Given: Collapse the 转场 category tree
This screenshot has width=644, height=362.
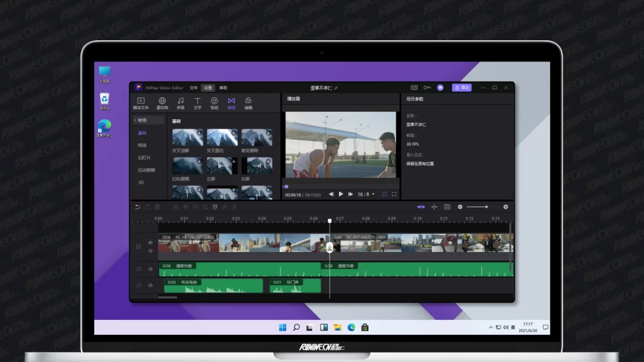Looking at the screenshot, I should tap(135, 120).
